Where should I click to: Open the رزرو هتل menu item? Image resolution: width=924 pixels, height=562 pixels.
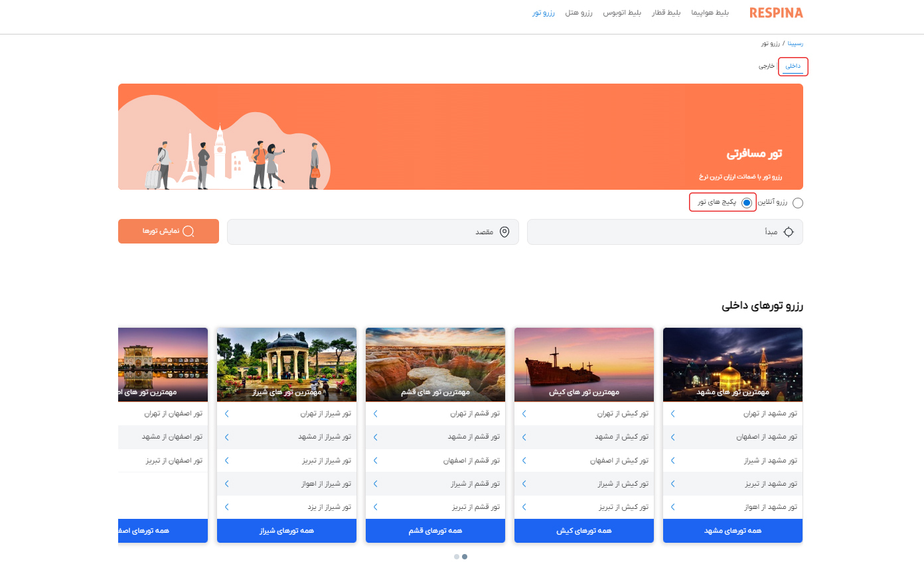click(x=579, y=12)
